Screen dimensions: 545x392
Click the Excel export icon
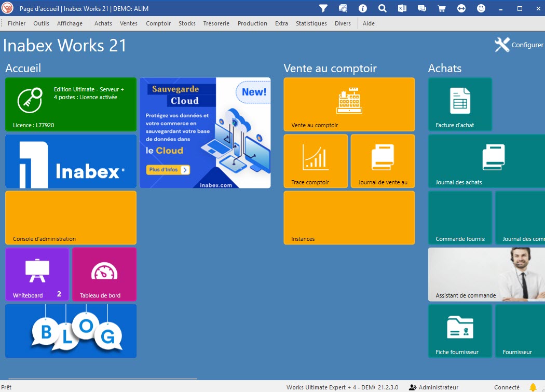click(402, 8)
